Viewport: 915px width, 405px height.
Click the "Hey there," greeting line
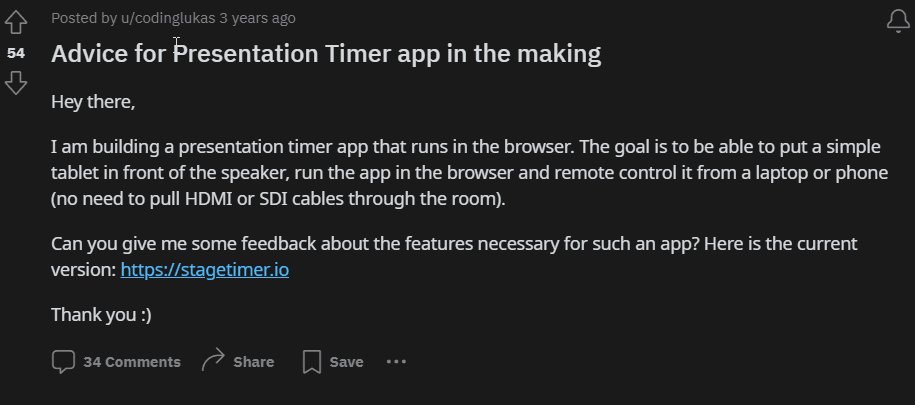[93, 102]
